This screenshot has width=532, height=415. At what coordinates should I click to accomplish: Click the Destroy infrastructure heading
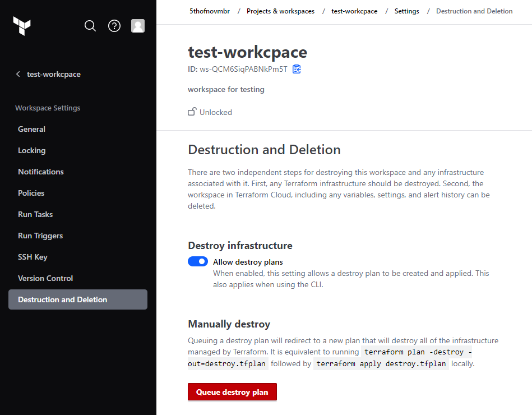click(240, 245)
